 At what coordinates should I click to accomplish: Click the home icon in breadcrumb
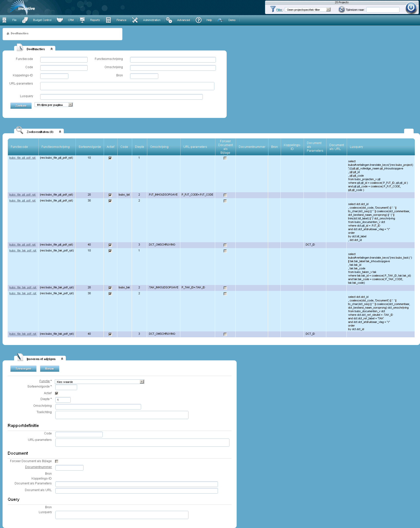(x=8, y=34)
